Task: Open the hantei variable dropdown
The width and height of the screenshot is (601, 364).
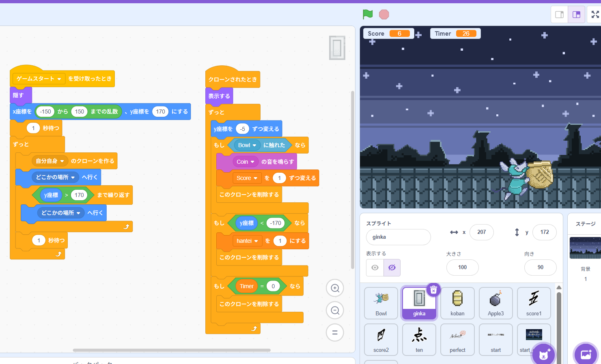Action: pyautogui.click(x=256, y=241)
